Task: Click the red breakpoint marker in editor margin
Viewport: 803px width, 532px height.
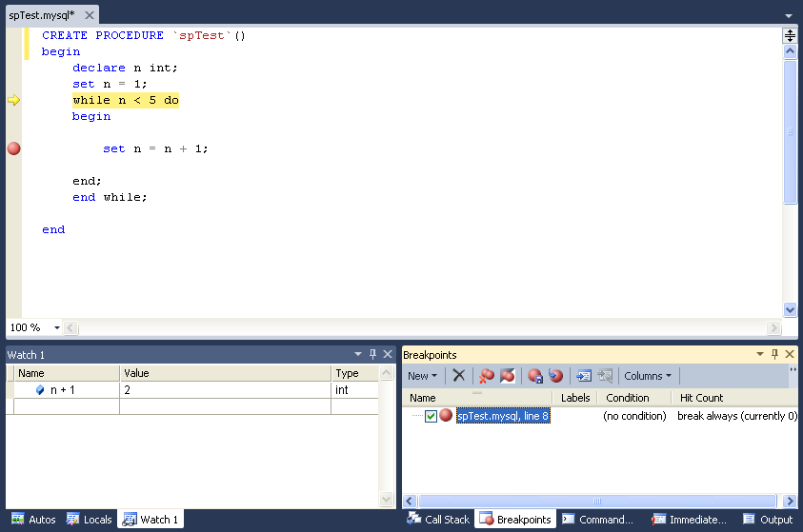Action: (x=14, y=148)
